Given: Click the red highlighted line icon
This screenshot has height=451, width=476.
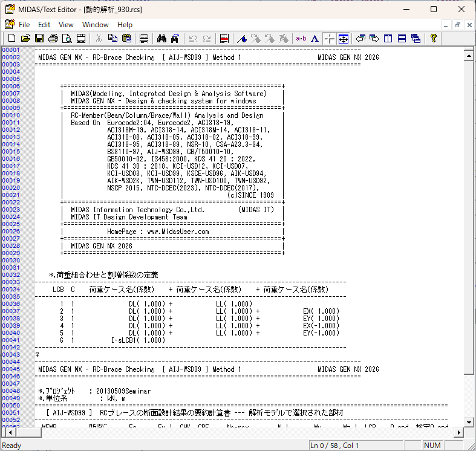Looking at the screenshot, I should (224, 39).
